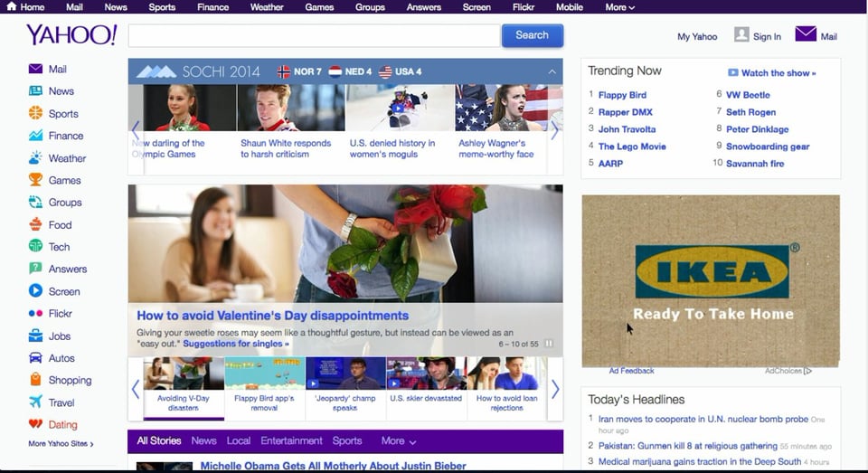This screenshot has width=868, height=473.
Task: Click the Ad Feedback link
Action: (x=632, y=371)
